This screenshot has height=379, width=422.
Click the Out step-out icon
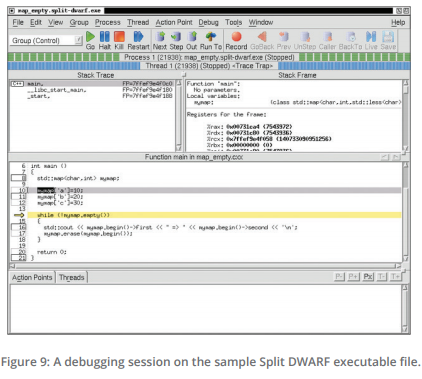click(x=192, y=37)
